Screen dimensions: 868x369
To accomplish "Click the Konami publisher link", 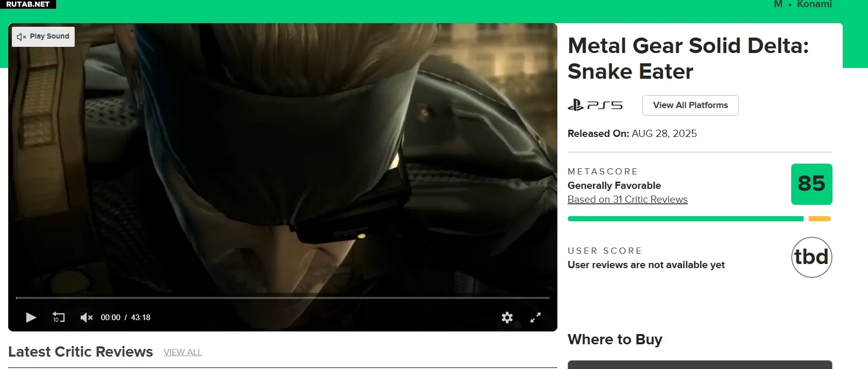I will click(x=814, y=4).
